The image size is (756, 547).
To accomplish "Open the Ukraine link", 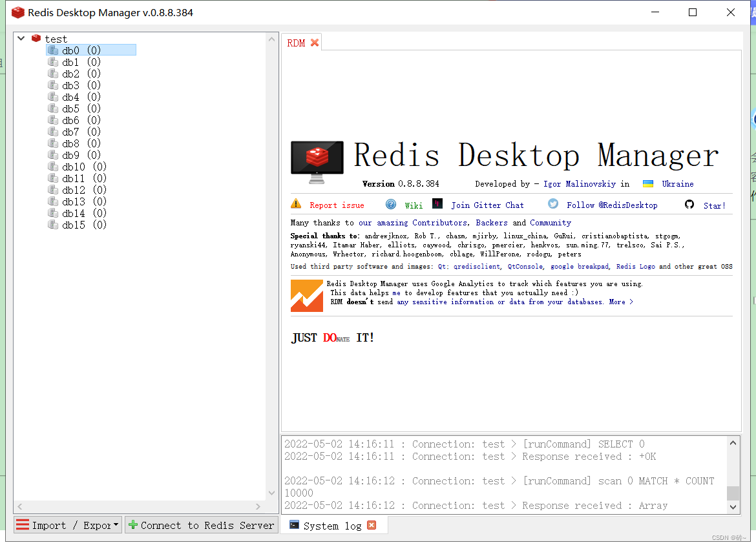I will [x=677, y=184].
